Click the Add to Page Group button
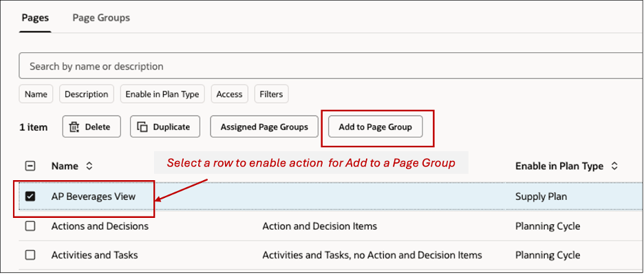This screenshot has width=644, height=275. (x=375, y=126)
